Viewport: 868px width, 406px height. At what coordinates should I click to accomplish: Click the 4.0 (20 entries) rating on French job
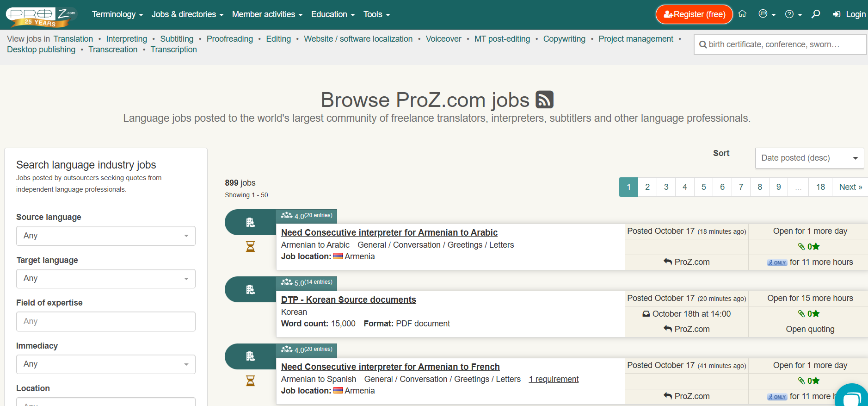(307, 350)
